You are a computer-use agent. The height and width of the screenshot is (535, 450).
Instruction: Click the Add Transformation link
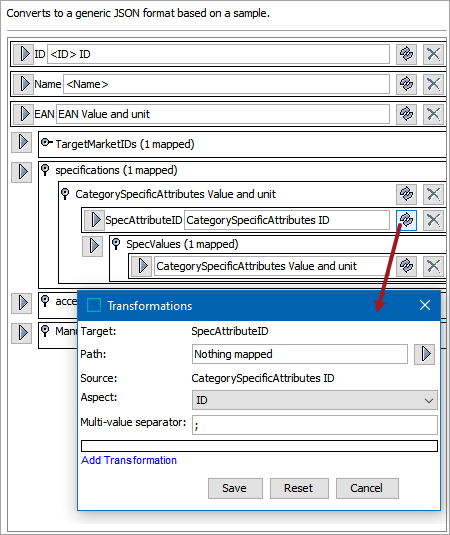129,460
